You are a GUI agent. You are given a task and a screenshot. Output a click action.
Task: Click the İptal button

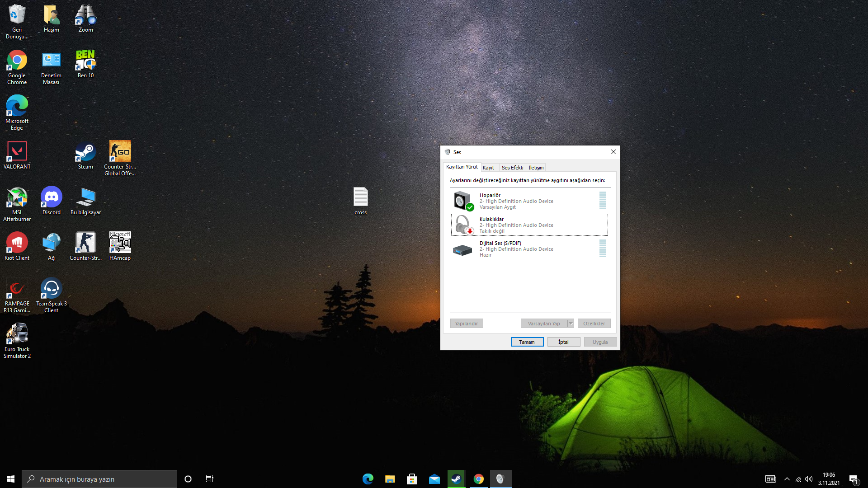click(x=563, y=342)
